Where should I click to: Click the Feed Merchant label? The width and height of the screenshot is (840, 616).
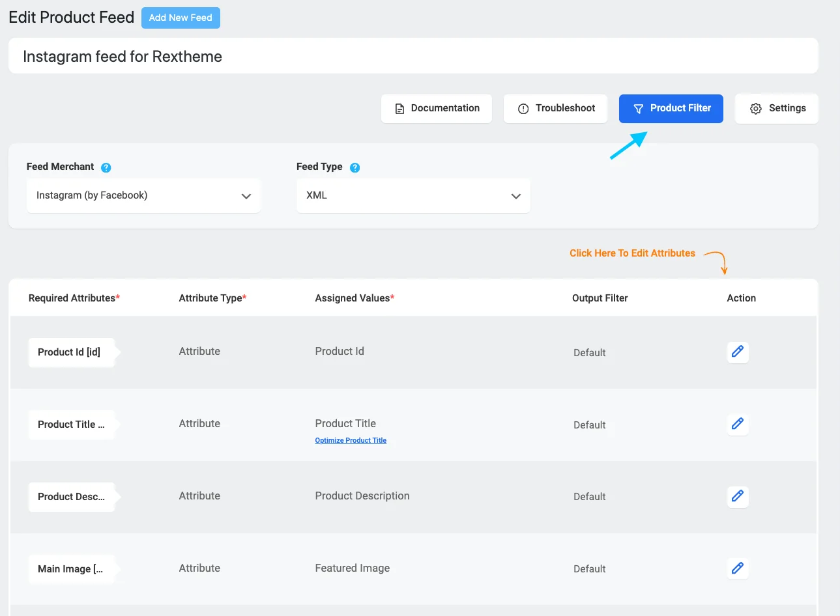tap(60, 167)
